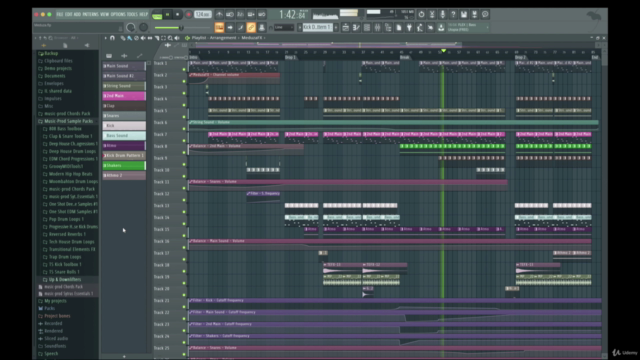Select the String Sound pattern in the picker
The width and height of the screenshot is (640, 360).
(x=124, y=86)
